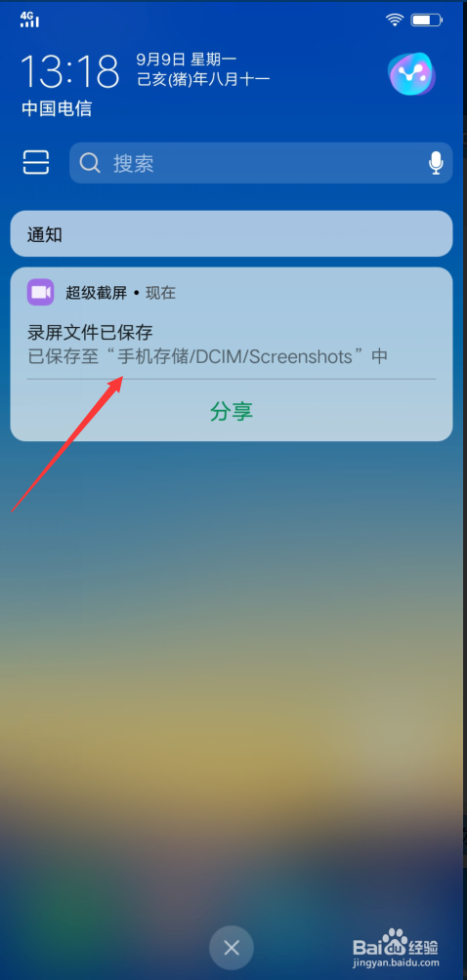Screen dimensions: 467x980
Task: Tap the 中国电信 carrier label
Action: coord(57,108)
